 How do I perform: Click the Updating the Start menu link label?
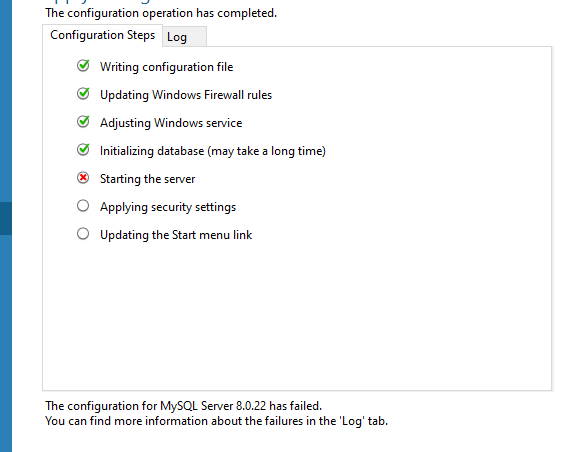click(176, 235)
